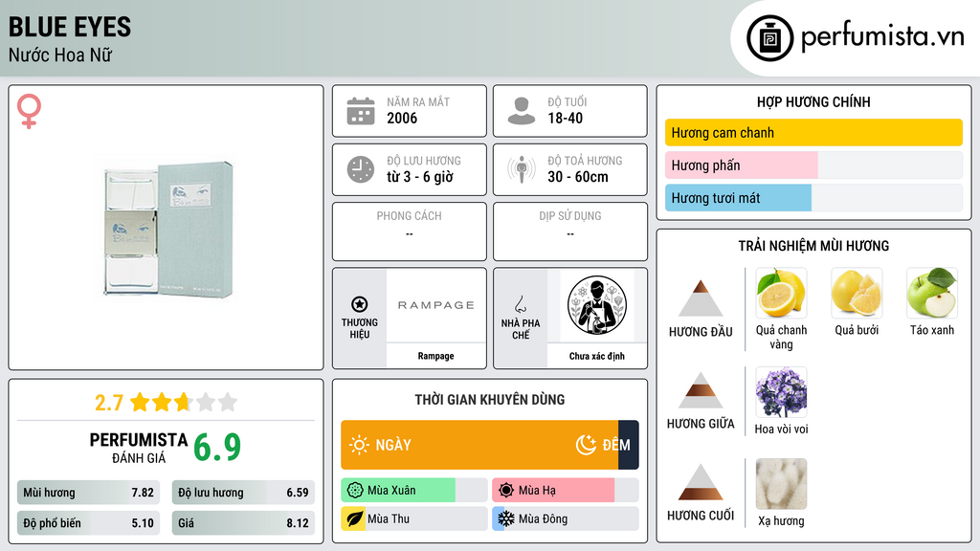Click the person icon beside Độ tuổi
980x551 pixels.
pyautogui.click(x=522, y=111)
